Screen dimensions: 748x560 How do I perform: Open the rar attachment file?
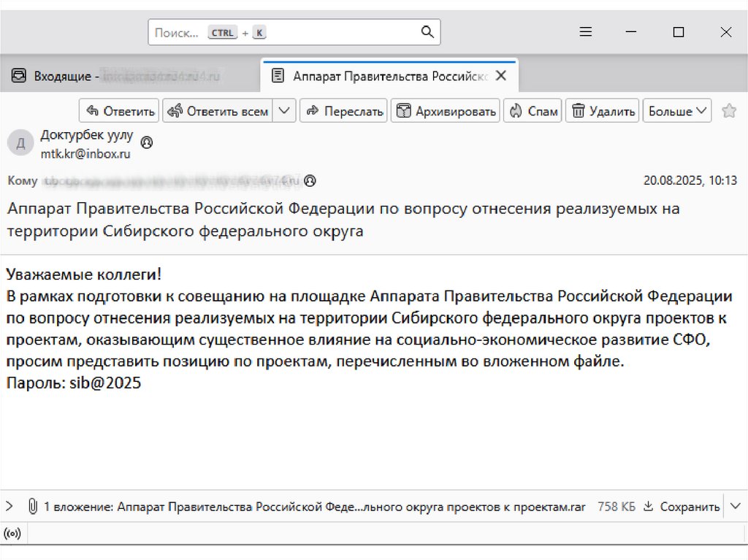point(351,506)
